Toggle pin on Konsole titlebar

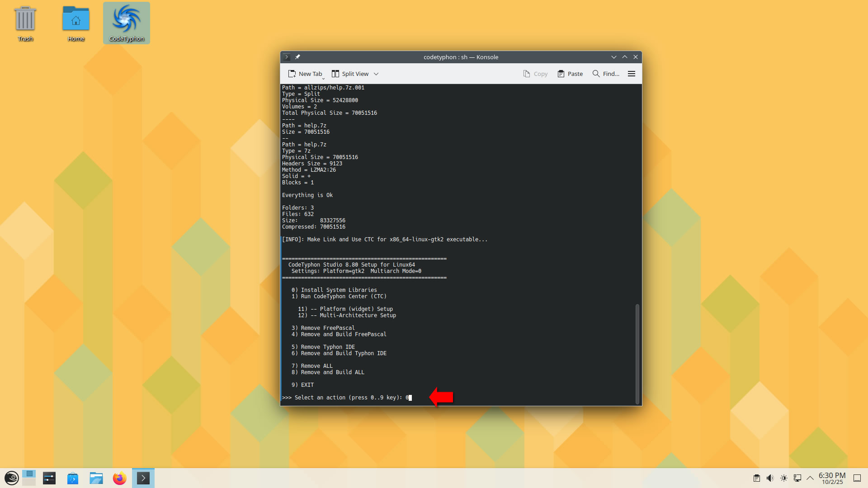pyautogui.click(x=297, y=57)
